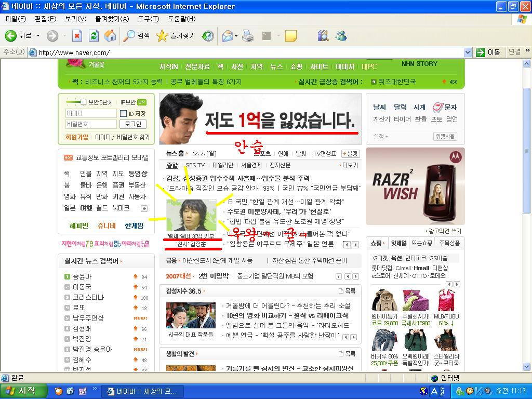Open the address bar dropdown arrow
Screen dimensions: 532x399
click(468, 52)
